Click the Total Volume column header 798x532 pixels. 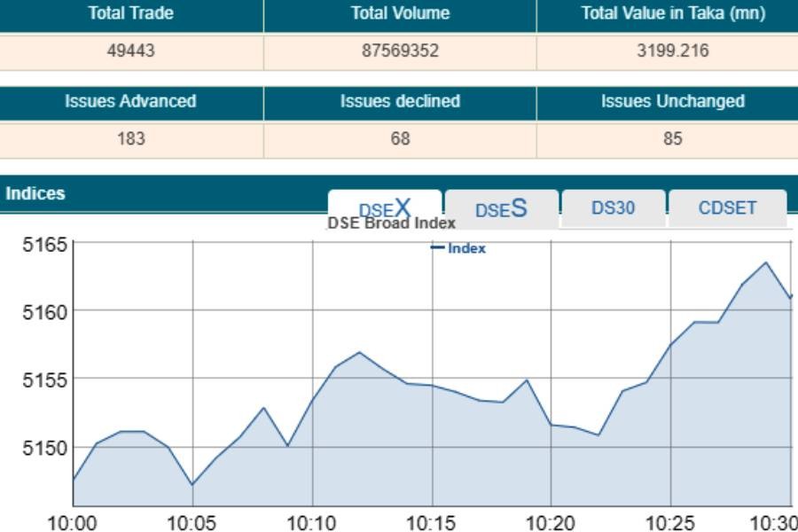pos(400,13)
